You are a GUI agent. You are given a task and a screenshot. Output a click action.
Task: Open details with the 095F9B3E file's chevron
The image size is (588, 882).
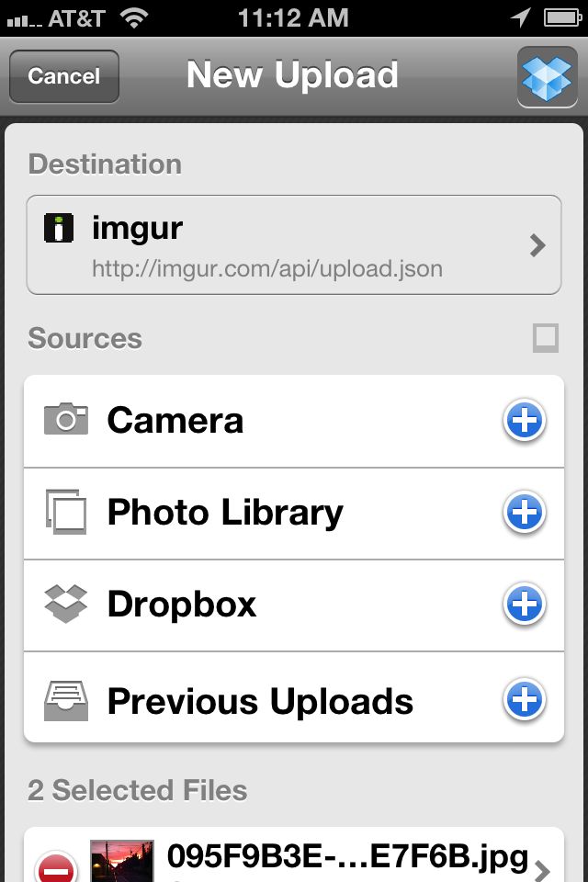coord(542,870)
